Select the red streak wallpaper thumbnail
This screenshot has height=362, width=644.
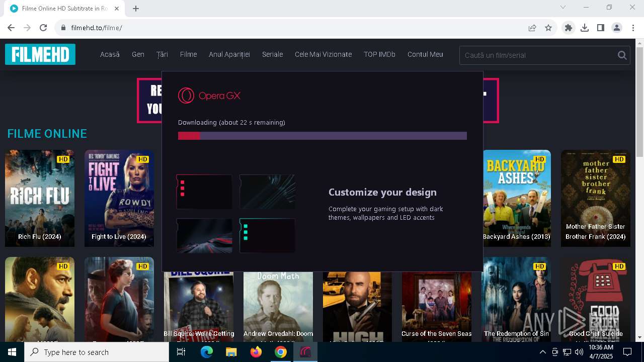[204, 235]
